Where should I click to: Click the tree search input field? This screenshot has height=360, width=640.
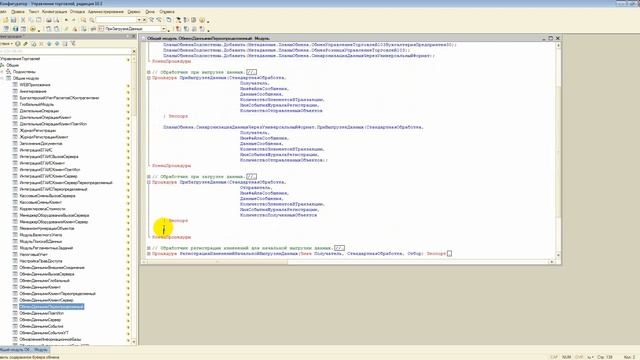click(65, 51)
